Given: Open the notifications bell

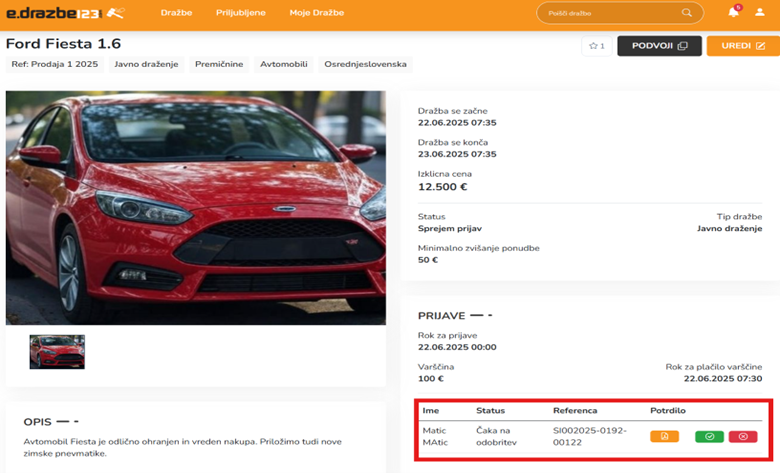Looking at the screenshot, I should click(733, 13).
